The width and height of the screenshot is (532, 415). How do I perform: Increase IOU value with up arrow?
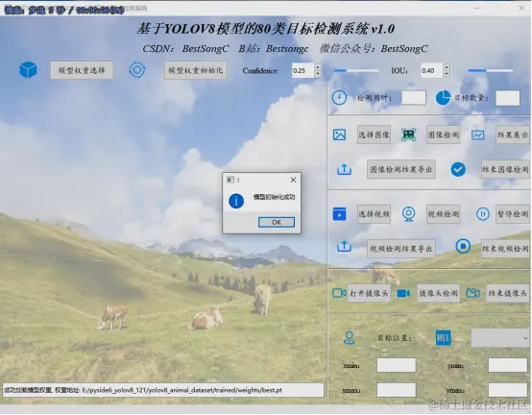point(447,67)
